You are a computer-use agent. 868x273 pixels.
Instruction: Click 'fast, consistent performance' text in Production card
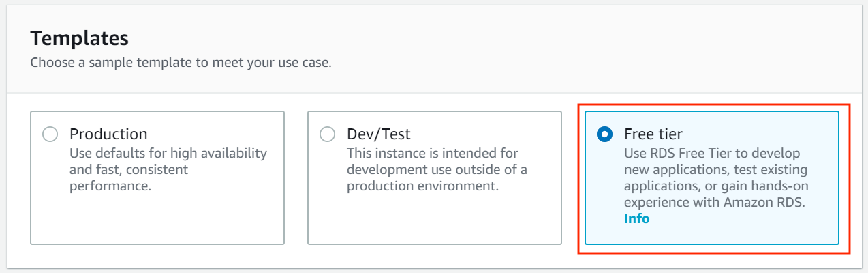129,177
